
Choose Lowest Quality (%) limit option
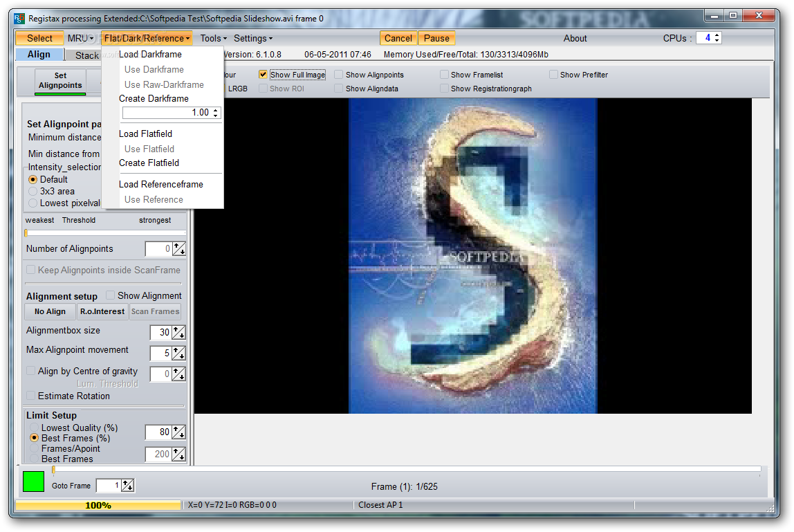click(x=35, y=428)
